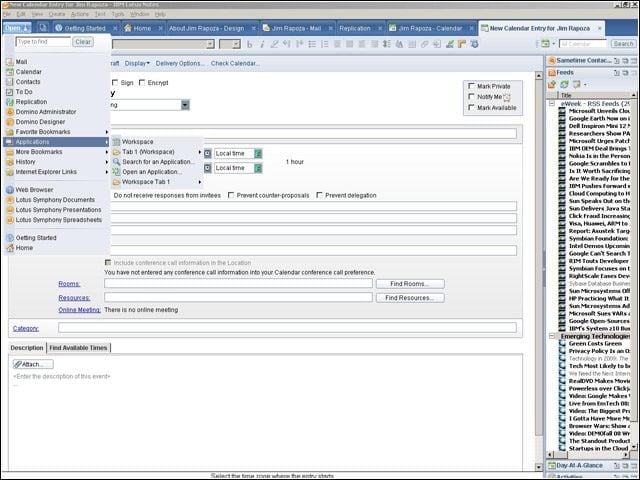Open time picker beside first Local time field
Screen dimensions: 640x480
[x=208, y=153]
